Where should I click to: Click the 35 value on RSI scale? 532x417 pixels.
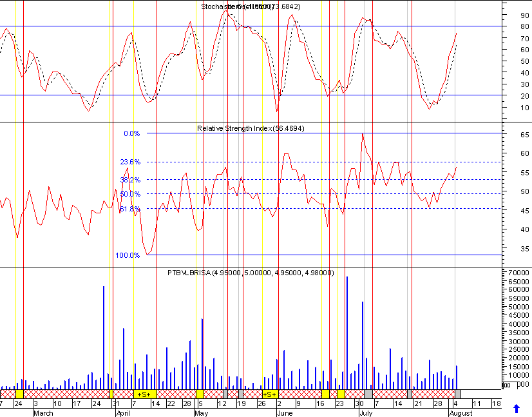click(525, 249)
